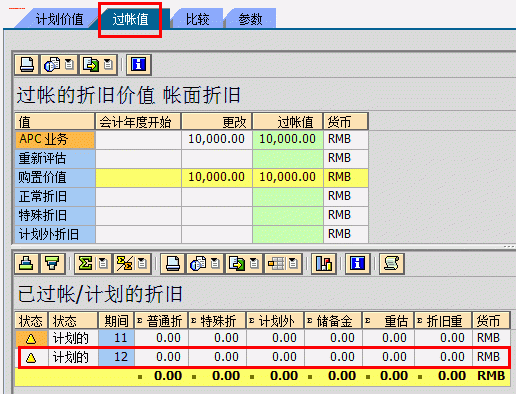Select period 12 cell
This screenshot has height=394, width=516.
pyautogui.click(x=116, y=357)
